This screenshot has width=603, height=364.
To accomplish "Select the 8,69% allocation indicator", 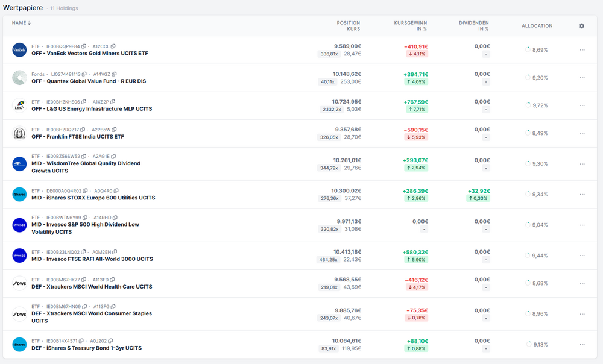I will 537,50.
